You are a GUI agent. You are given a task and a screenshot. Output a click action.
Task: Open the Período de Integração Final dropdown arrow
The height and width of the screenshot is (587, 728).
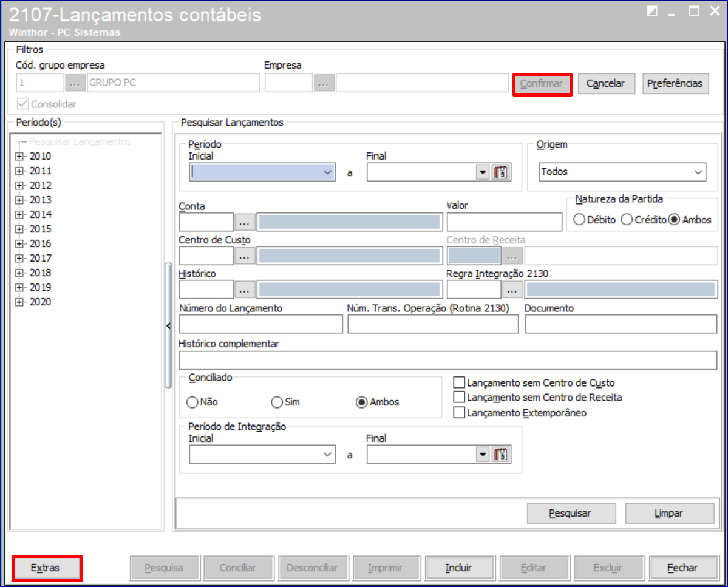(483, 454)
